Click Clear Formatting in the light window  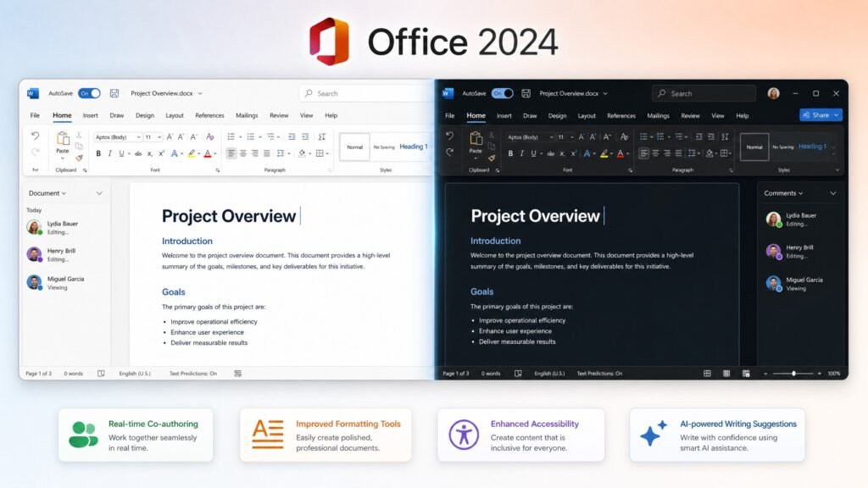210,136
